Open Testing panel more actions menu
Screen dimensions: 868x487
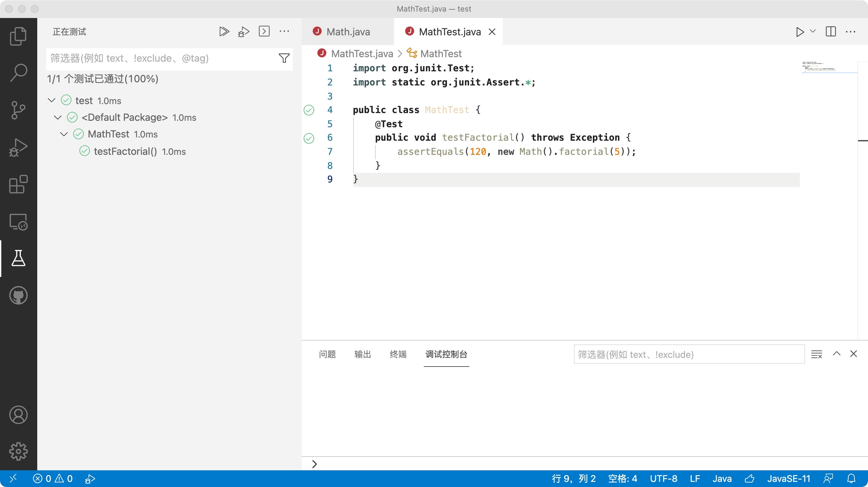pyautogui.click(x=284, y=31)
